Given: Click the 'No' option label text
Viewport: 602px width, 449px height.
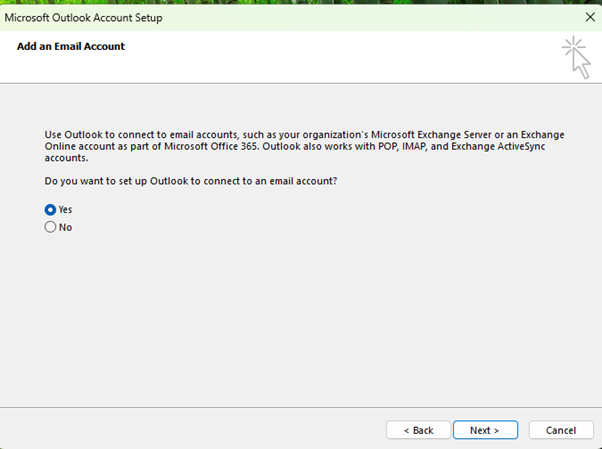Looking at the screenshot, I should tap(65, 227).
